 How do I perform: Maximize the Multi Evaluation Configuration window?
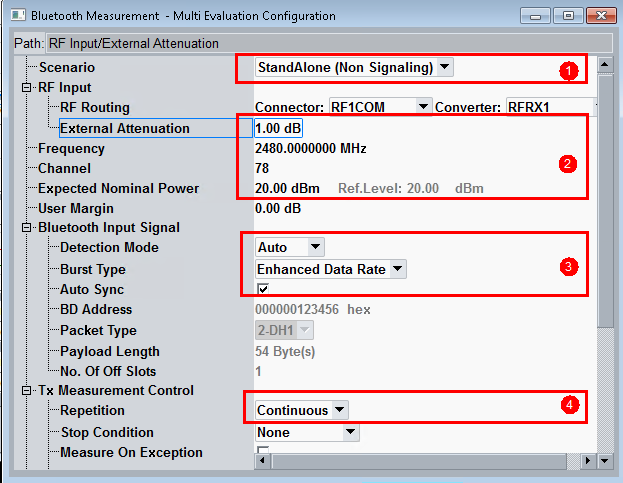pos(568,16)
